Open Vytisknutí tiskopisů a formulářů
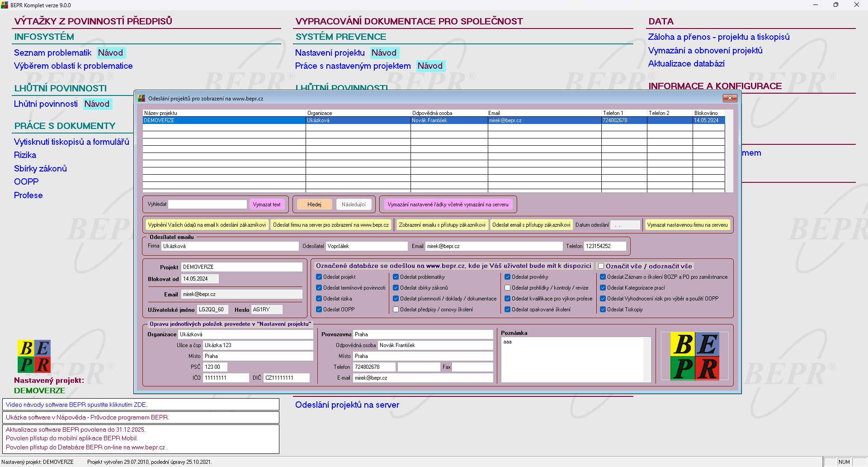Viewport: 868px width, 467px height. [71, 142]
